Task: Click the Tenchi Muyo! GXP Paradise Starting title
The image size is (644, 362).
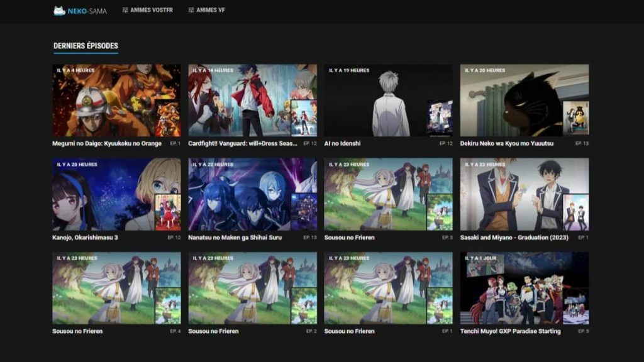Action: point(510,331)
